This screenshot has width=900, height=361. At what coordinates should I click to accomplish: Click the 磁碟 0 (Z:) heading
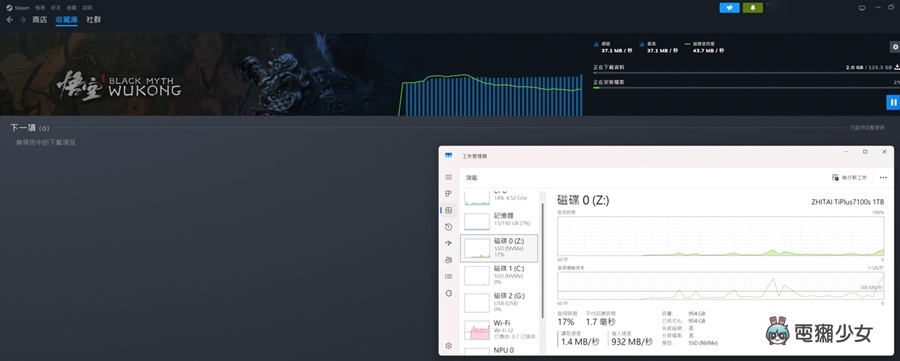583,200
